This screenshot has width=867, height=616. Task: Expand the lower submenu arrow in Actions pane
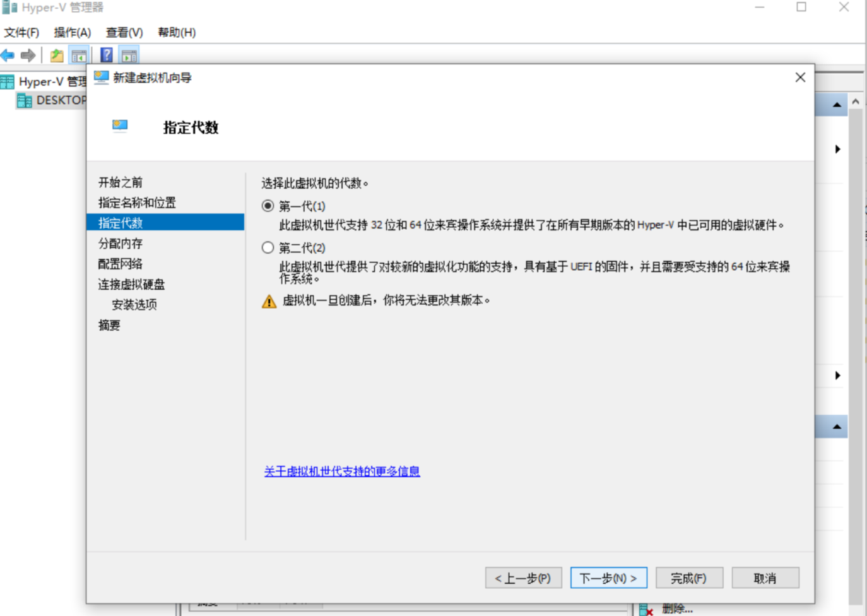tap(837, 376)
